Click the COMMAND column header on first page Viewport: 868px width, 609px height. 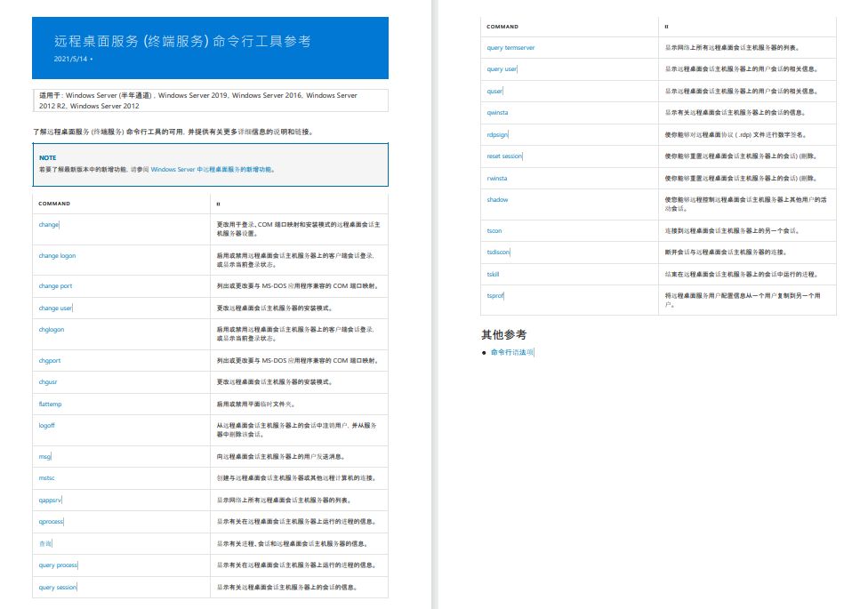pyautogui.click(x=54, y=204)
